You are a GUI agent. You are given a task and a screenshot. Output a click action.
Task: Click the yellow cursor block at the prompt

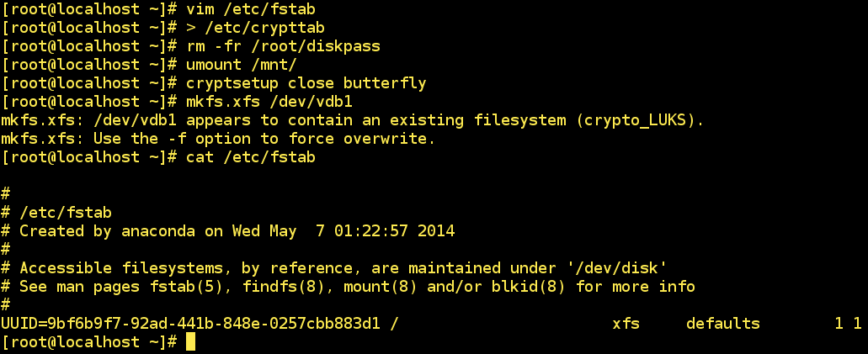click(x=190, y=341)
